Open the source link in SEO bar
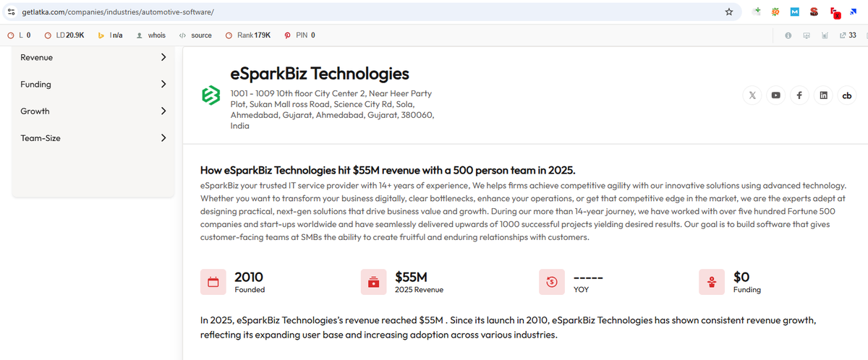This screenshot has width=868, height=360. (x=195, y=35)
